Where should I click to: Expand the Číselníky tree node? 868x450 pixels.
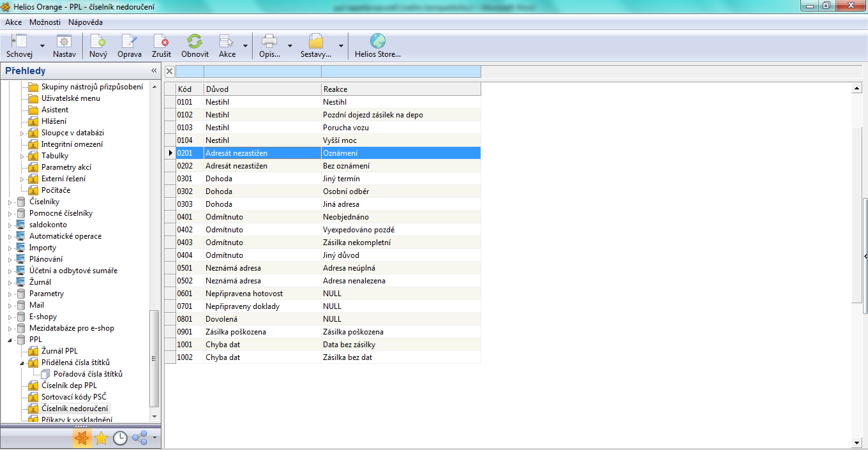(x=10, y=202)
